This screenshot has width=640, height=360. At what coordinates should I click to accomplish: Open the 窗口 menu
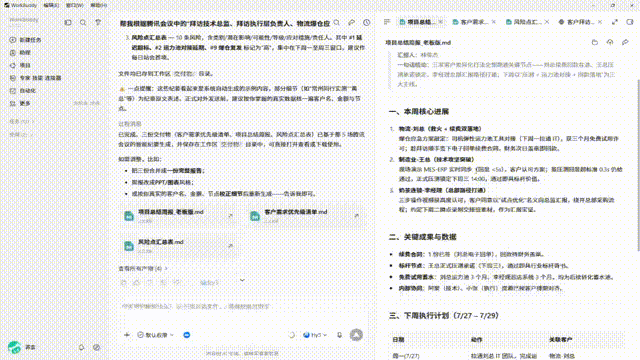pos(74,5)
